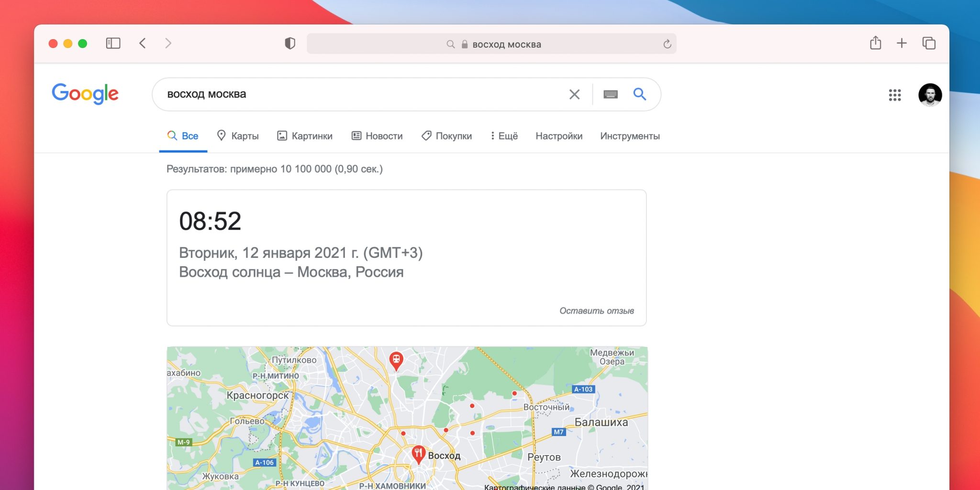Click the magnifier icon in the address bar
Image resolution: width=980 pixels, height=490 pixels.
point(450,44)
